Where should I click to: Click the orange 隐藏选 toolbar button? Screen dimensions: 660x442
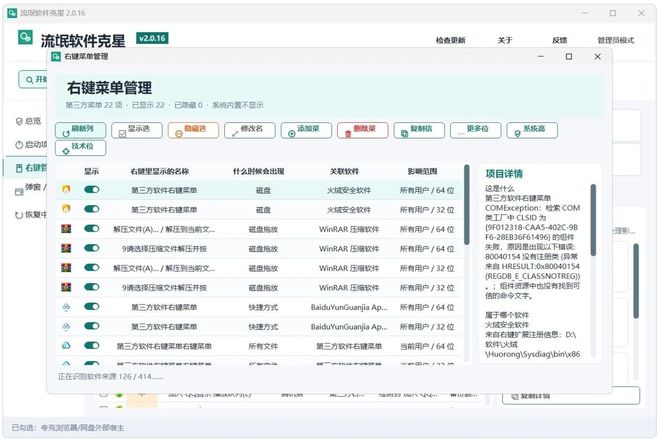193,130
